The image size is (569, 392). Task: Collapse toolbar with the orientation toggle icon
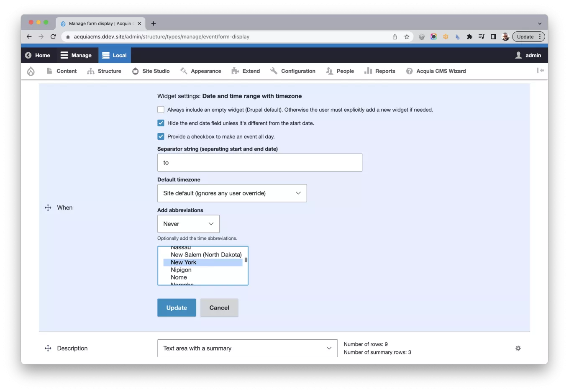click(x=541, y=71)
